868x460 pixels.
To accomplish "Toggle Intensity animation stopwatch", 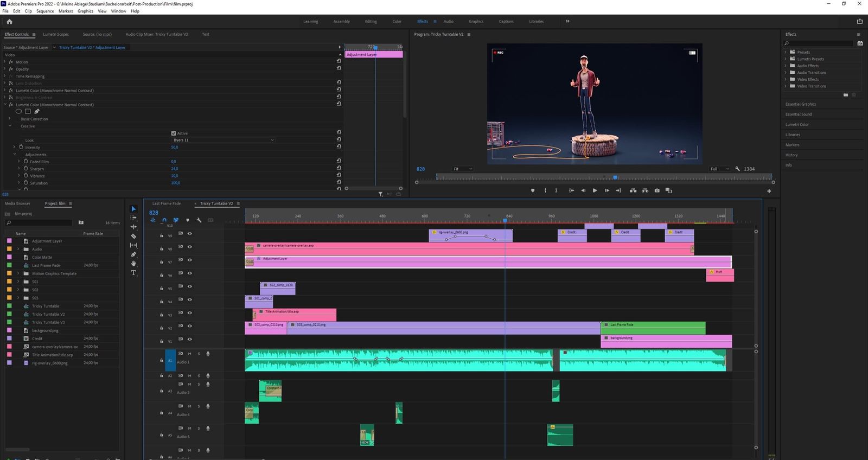I will (x=21, y=147).
